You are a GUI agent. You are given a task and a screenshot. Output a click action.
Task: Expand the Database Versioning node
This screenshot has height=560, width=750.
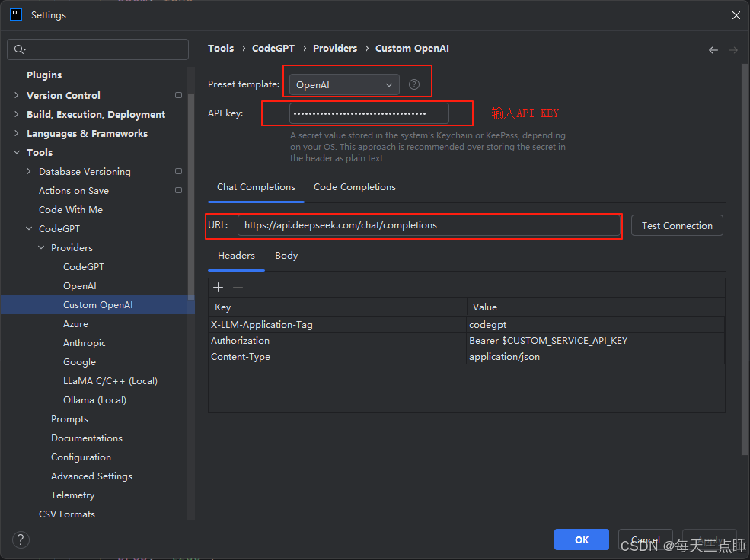(x=29, y=171)
